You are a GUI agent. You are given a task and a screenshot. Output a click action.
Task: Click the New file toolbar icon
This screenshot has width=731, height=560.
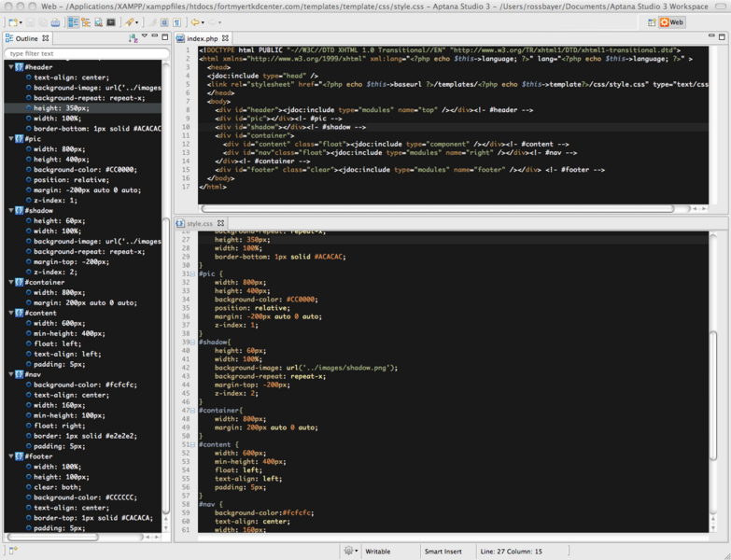(x=12, y=22)
